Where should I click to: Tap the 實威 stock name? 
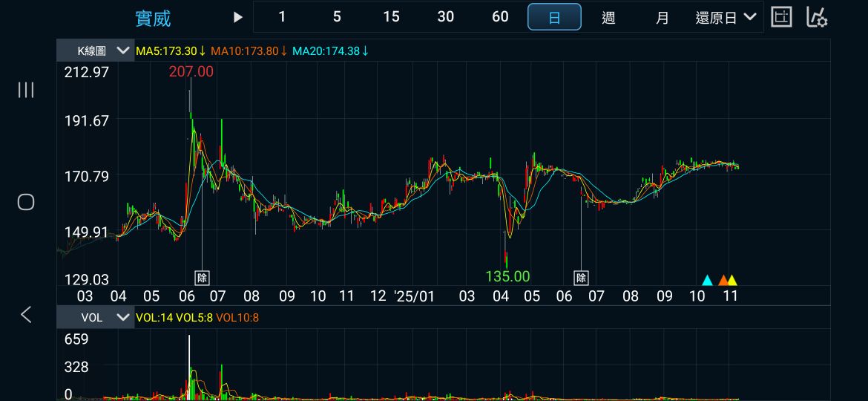[x=154, y=19]
